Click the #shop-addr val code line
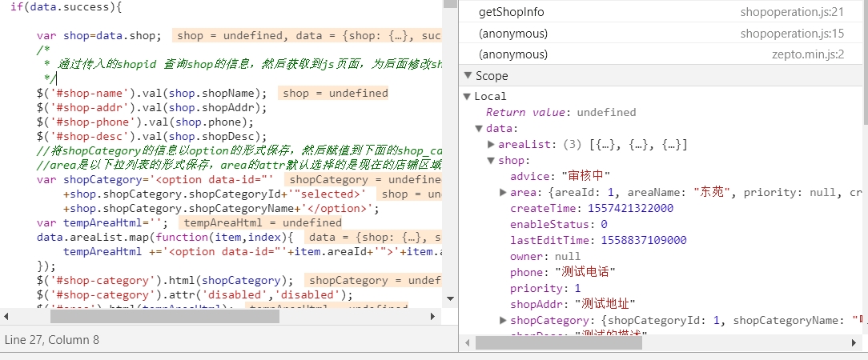Image resolution: width=868 pixels, height=360 pixels. coord(151,108)
